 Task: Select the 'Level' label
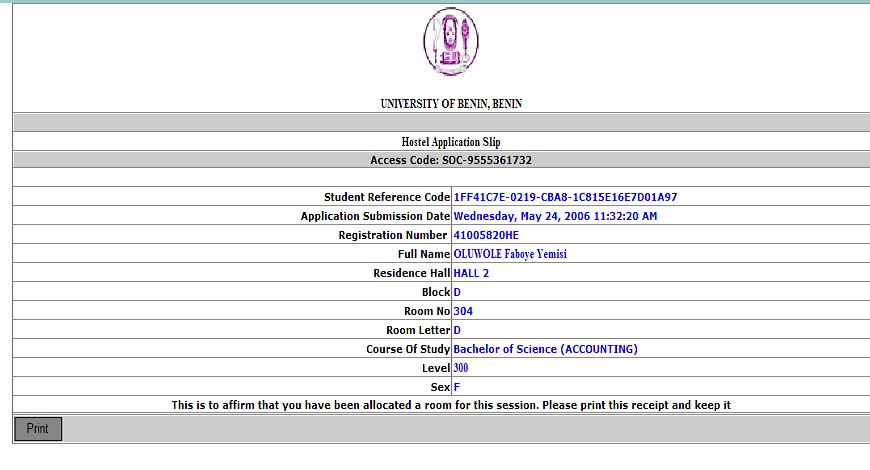[436, 368]
